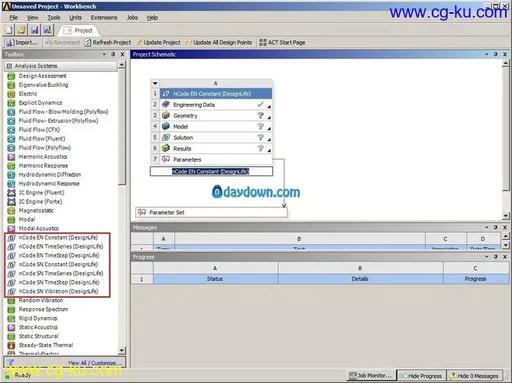Click the Parameter Set bar icon
This screenshot has width=512, height=383.
click(x=142, y=212)
